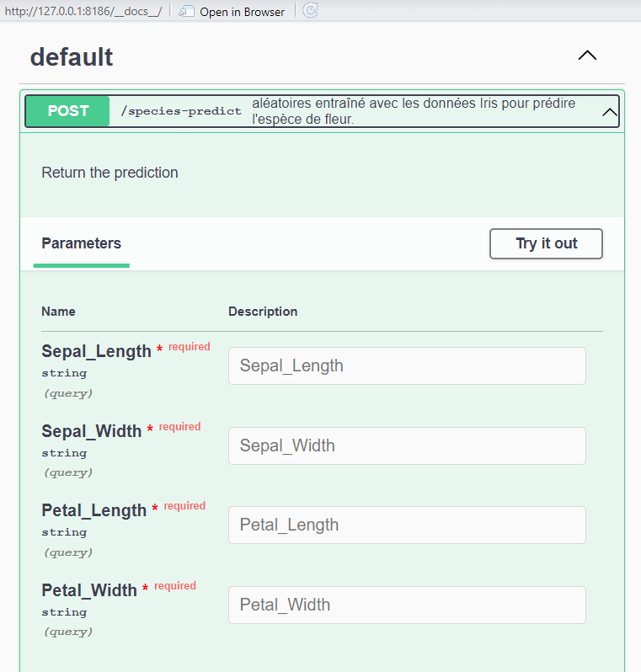Select the /species-predict endpoint path
The height and width of the screenshot is (672, 641).
180,111
